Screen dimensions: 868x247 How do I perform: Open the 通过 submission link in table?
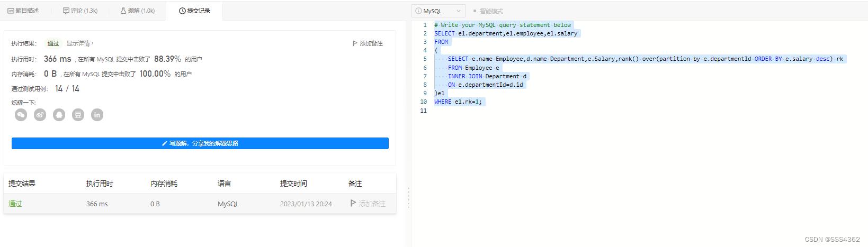click(15, 204)
